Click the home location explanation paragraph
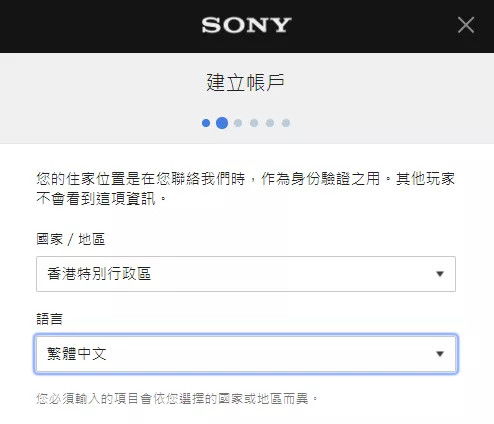Image resolution: width=494 pixels, height=424 pixels. [245, 189]
